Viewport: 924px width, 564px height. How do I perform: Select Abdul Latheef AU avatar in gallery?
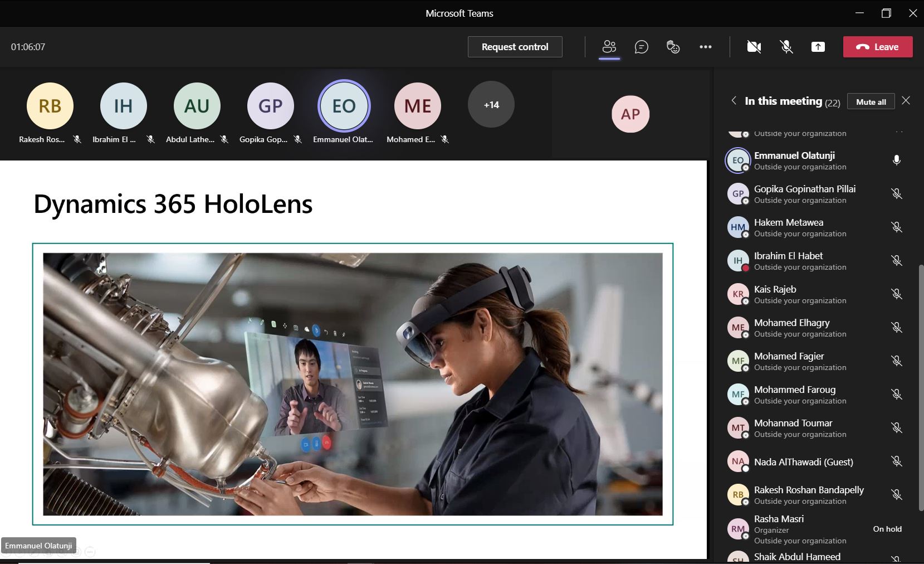(197, 106)
